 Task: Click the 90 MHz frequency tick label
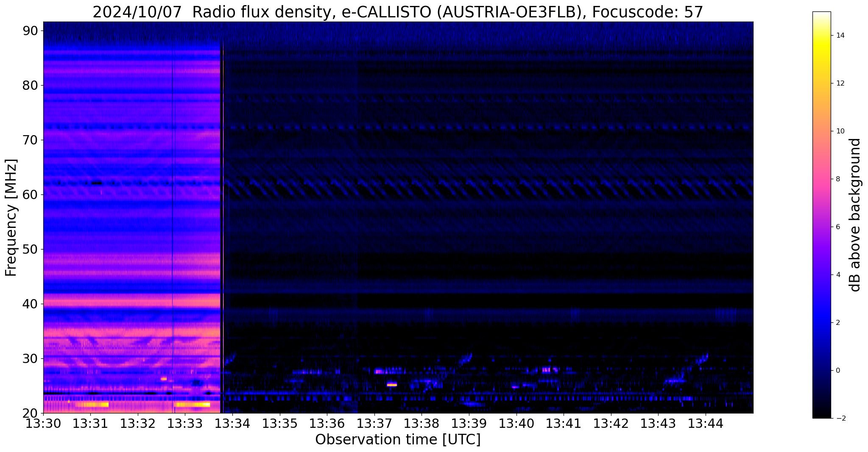30,31
